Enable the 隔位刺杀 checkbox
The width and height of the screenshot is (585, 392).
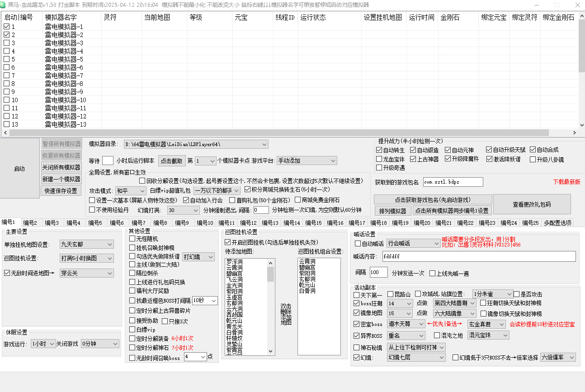(132, 273)
